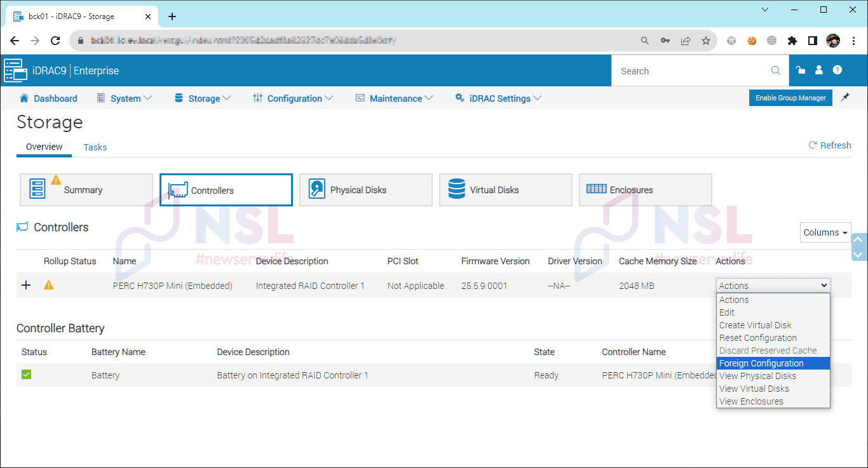Image resolution: width=868 pixels, height=468 pixels.
Task: Click the page-up chevron on right edge
Action: [858, 239]
